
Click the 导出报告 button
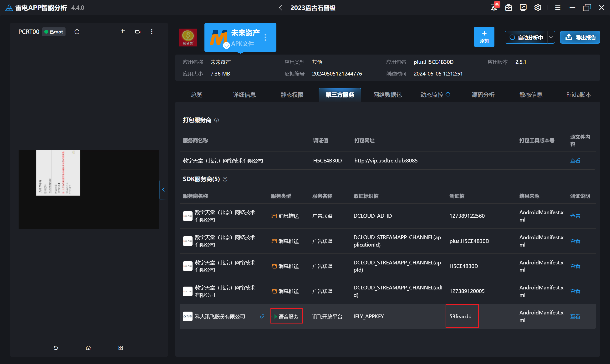point(580,37)
